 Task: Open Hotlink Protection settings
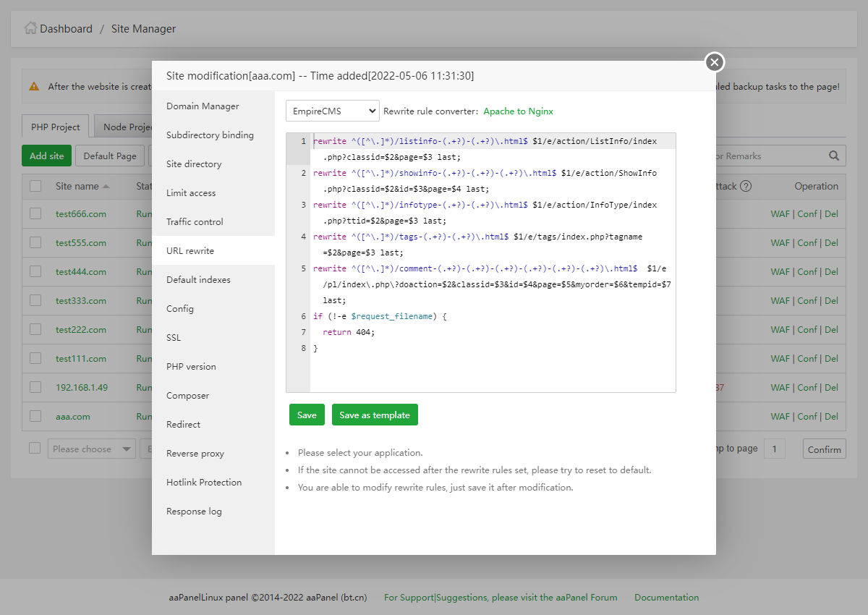pos(204,482)
